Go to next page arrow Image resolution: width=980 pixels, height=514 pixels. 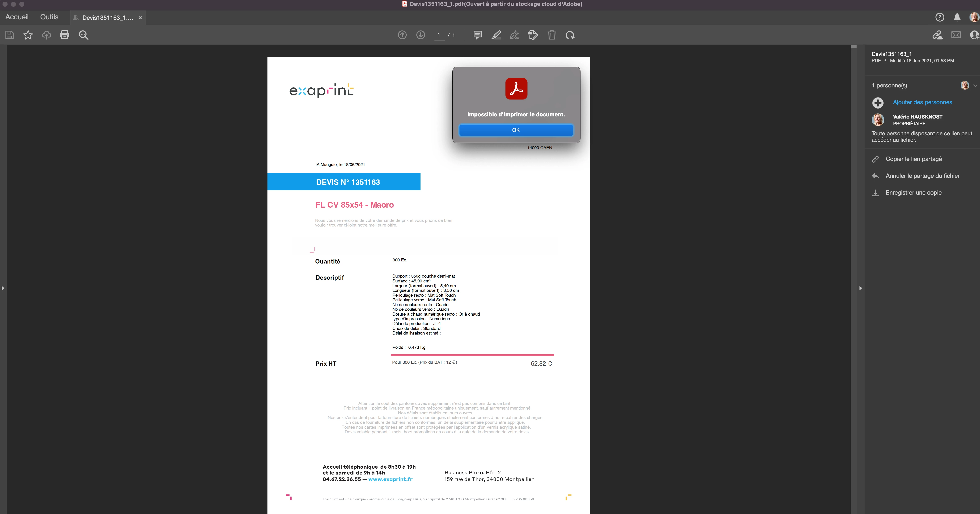420,35
